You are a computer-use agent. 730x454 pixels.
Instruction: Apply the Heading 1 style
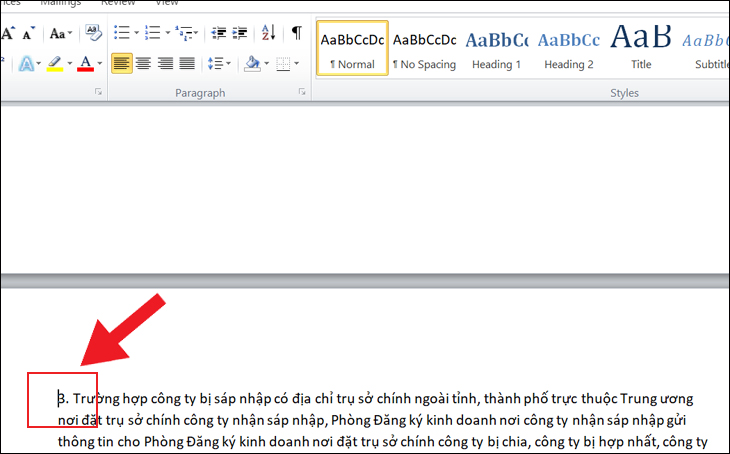[x=496, y=49]
